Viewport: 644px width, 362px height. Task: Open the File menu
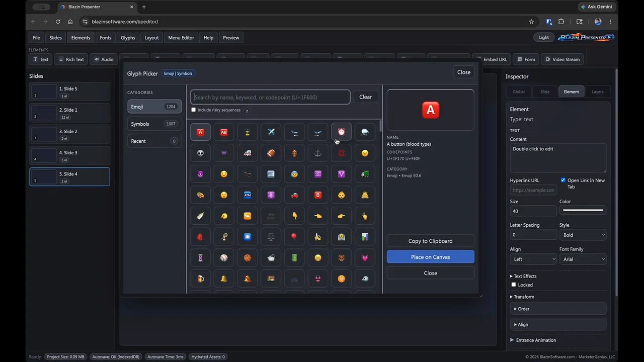point(36,38)
